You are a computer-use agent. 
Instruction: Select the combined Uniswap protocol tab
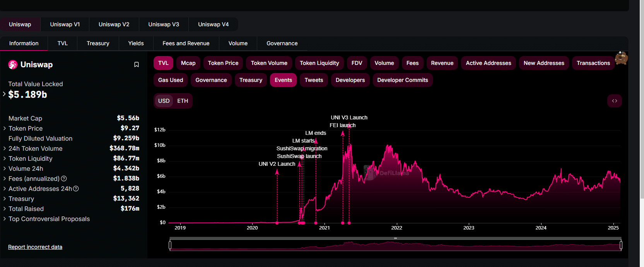[20, 24]
